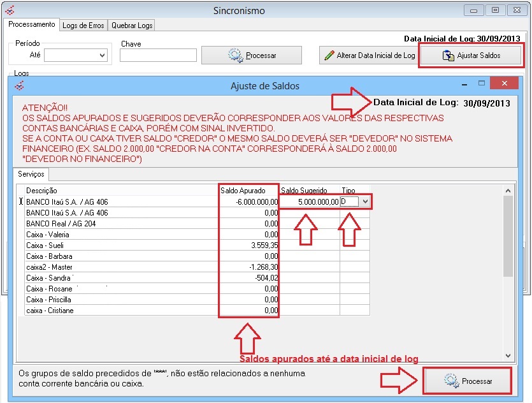Switch to the Quebrar Logs tab
This screenshot has height=403, width=532.
pos(131,25)
